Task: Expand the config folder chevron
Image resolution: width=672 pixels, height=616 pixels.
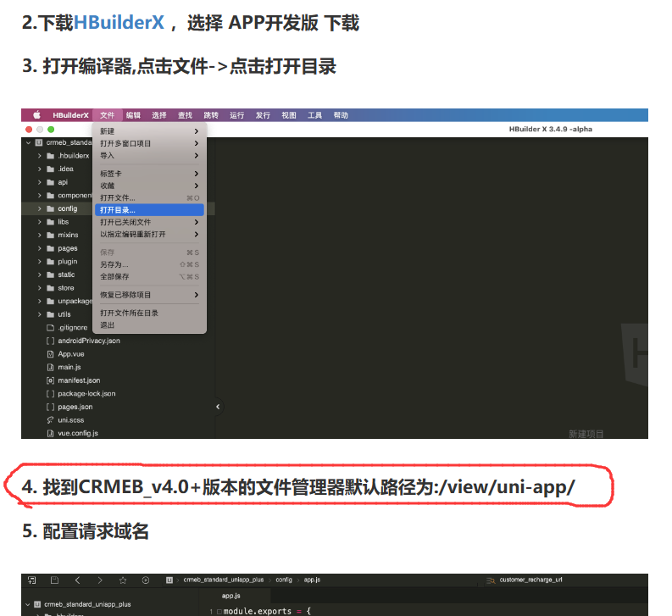Action: click(40, 208)
